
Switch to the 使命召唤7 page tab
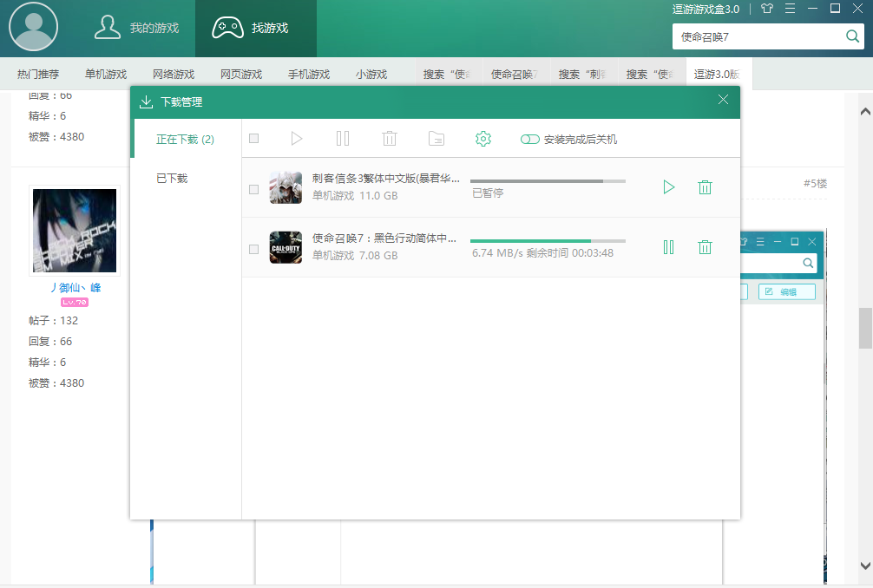click(515, 74)
